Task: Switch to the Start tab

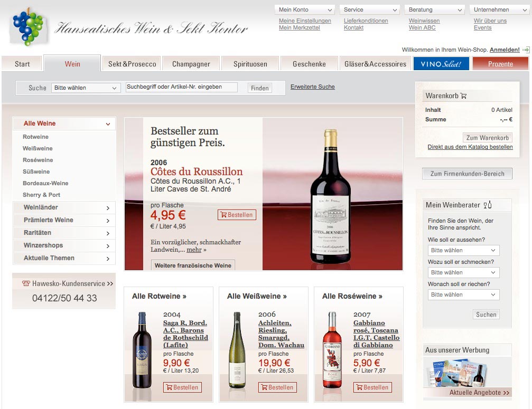Action: click(x=22, y=64)
